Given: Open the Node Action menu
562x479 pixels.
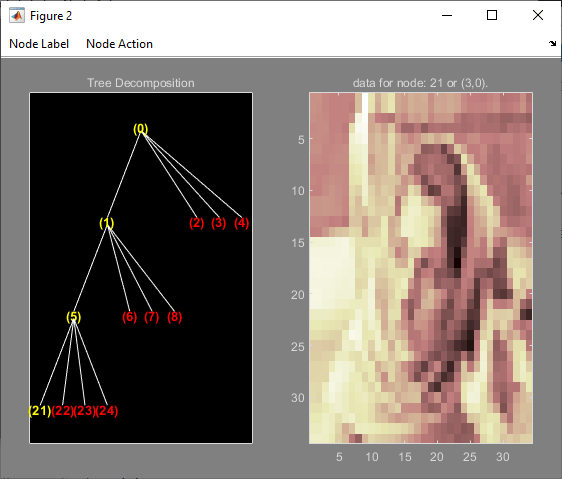Looking at the screenshot, I should click(119, 44).
